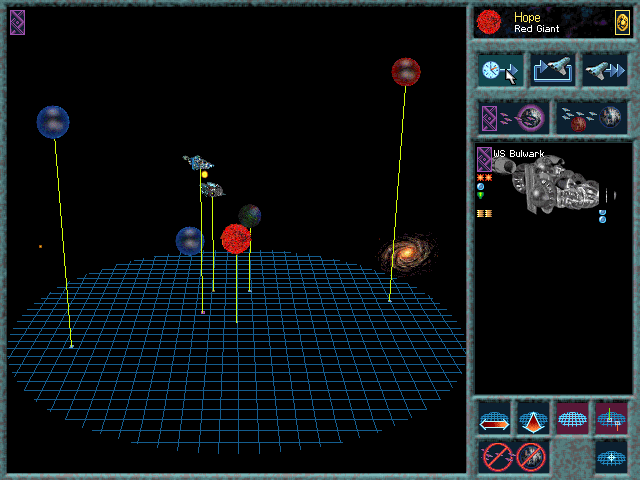Click the ship loop-arrow orders button
The width and height of the screenshot is (640, 480).
553,71
